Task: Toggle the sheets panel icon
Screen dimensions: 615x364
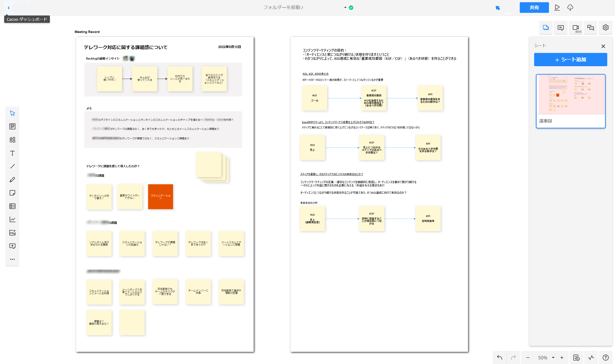Action: tap(546, 28)
